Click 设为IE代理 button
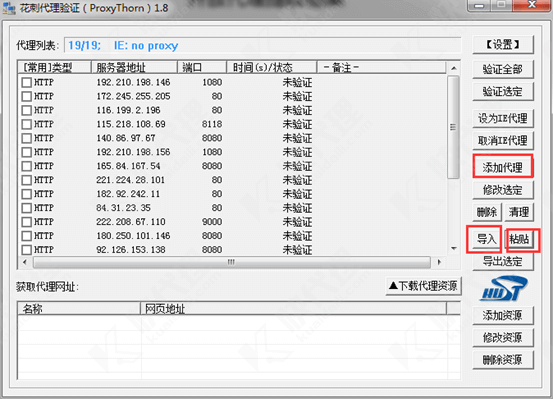Screen dimensions: 553x399 (x=503, y=119)
